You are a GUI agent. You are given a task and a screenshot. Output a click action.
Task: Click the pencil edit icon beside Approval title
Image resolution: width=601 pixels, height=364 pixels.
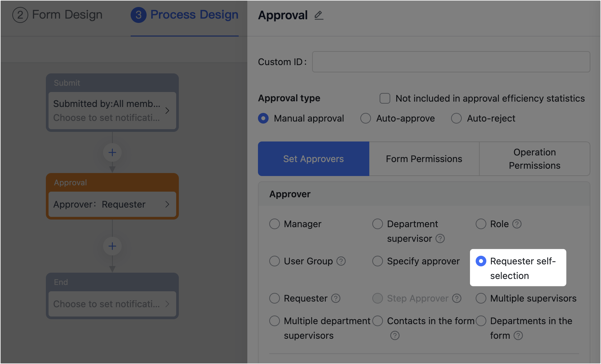319,15
